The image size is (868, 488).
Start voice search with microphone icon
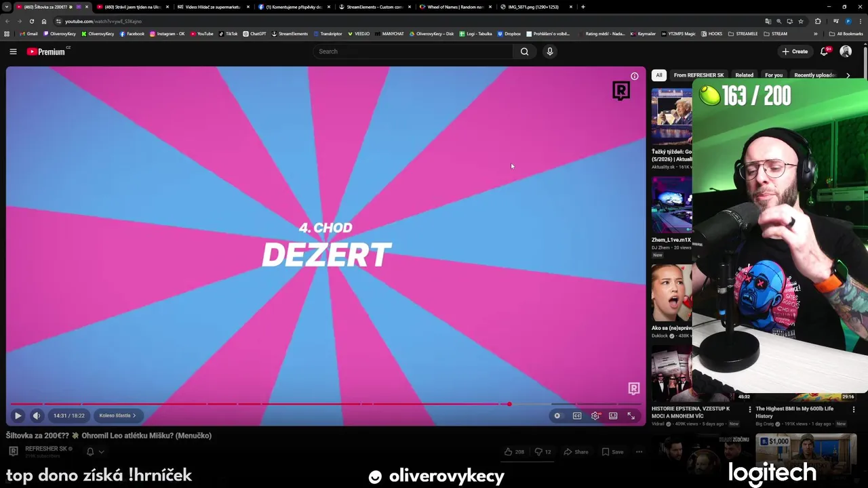point(550,52)
